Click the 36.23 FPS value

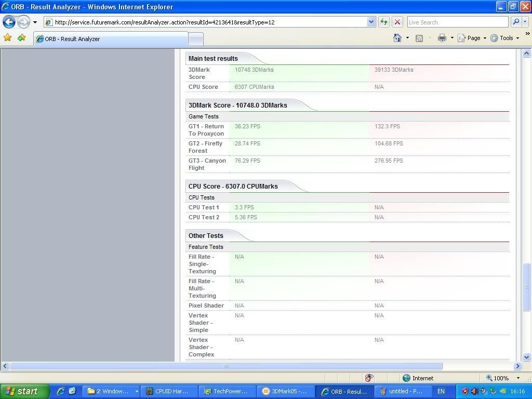click(x=247, y=126)
